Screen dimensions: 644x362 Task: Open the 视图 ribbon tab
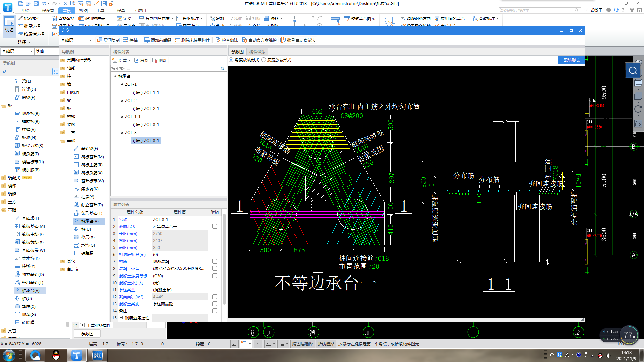coord(83,10)
